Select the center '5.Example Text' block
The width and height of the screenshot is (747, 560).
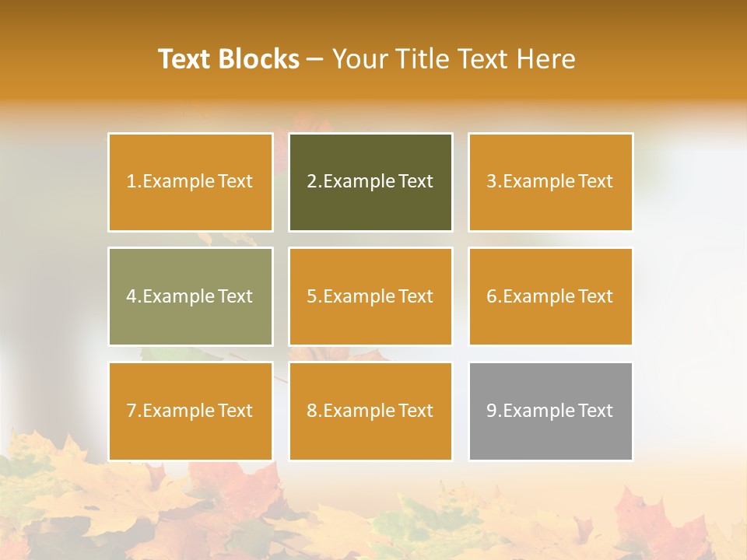click(370, 296)
